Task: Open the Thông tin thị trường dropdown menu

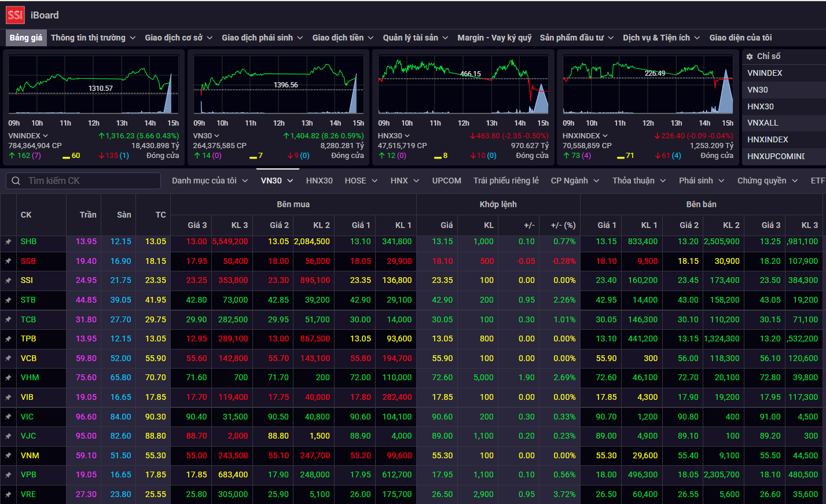Action: (x=93, y=38)
